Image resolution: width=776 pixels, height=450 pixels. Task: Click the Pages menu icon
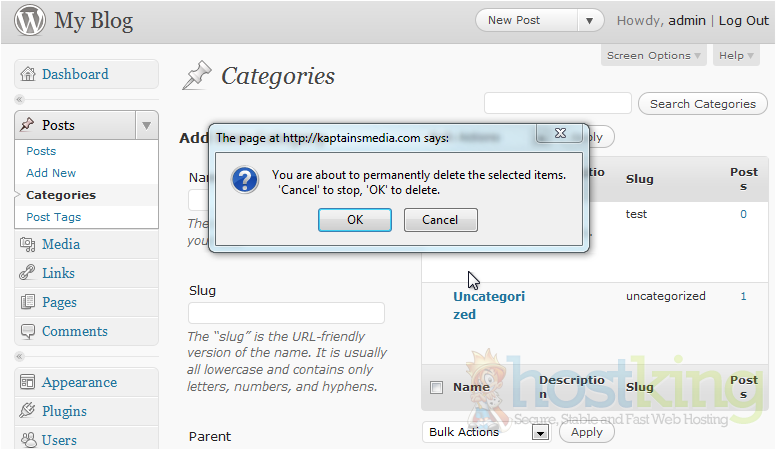27,303
